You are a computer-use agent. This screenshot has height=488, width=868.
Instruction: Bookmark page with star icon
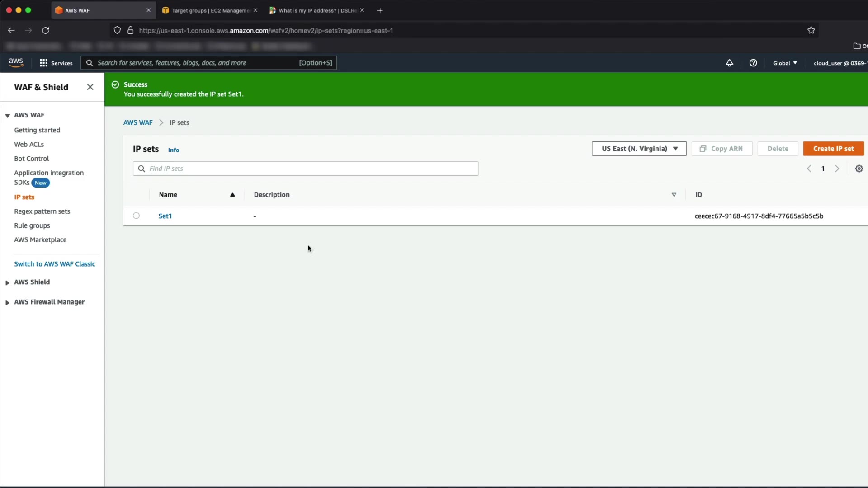[811, 30]
